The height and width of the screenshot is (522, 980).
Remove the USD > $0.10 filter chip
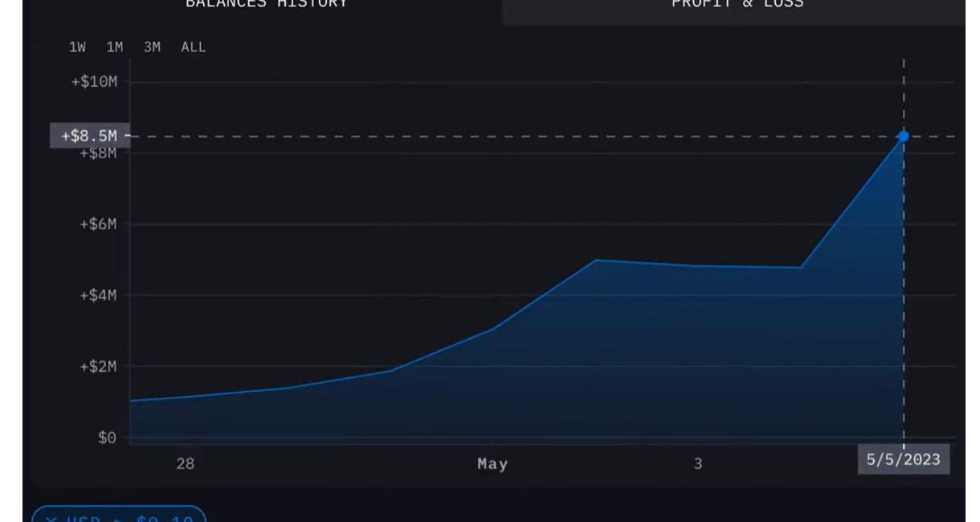pos(51,518)
